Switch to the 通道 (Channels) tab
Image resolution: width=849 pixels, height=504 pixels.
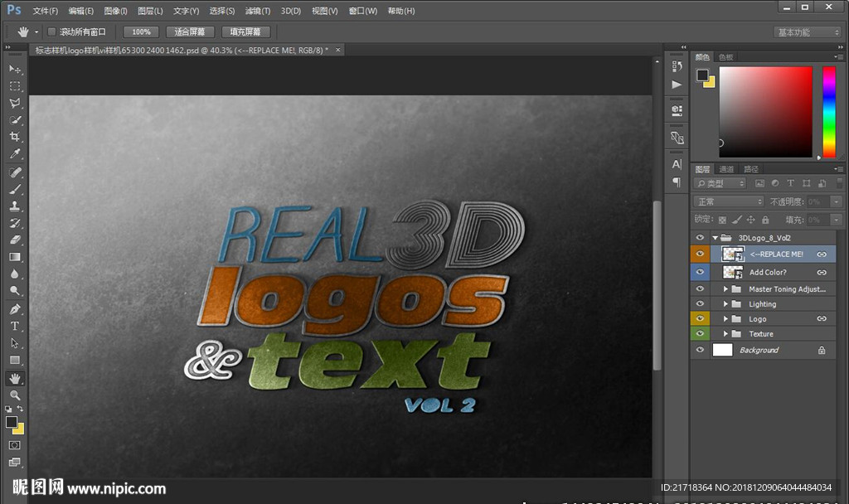[x=726, y=169]
